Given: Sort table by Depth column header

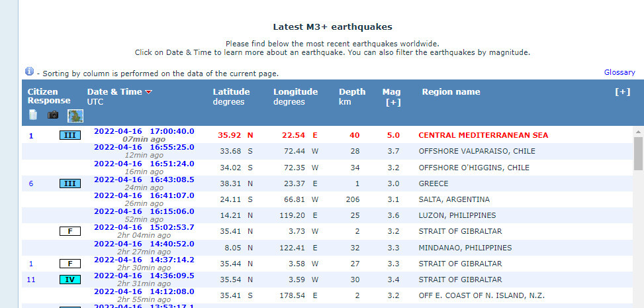Looking at the screenshot, I should coord(352,92).
